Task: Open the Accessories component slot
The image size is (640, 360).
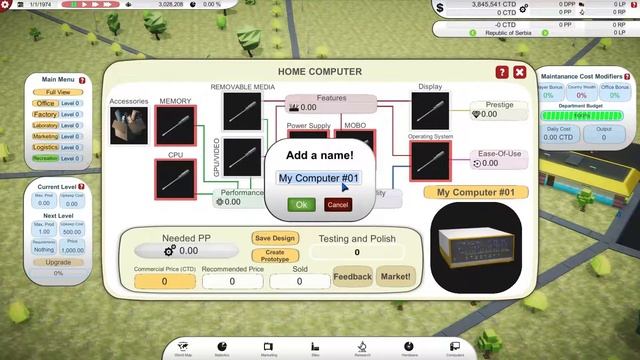Action: (129, 126)
